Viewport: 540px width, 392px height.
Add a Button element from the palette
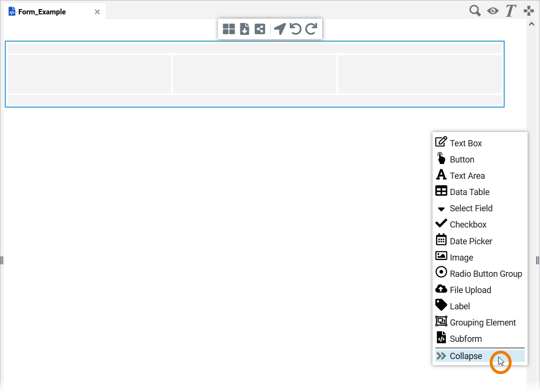462,159
